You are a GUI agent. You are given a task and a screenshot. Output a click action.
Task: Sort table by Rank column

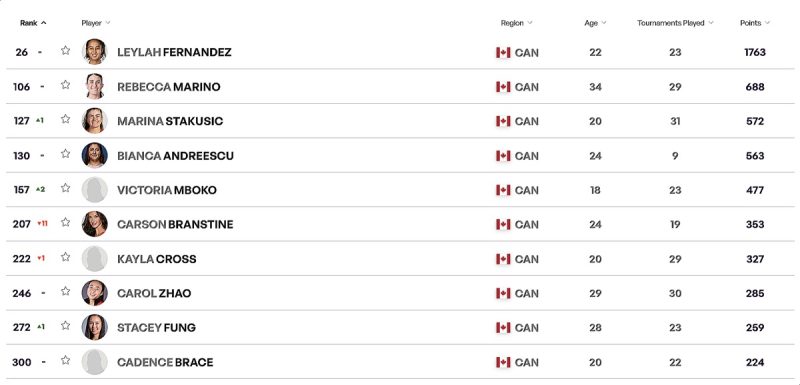pos(33,23)
